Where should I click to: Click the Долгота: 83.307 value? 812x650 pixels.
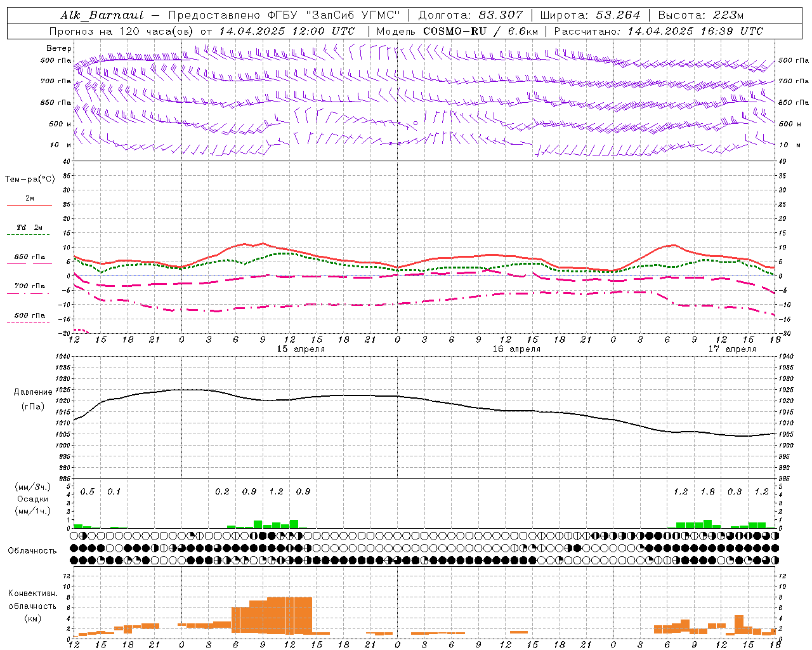471,15
